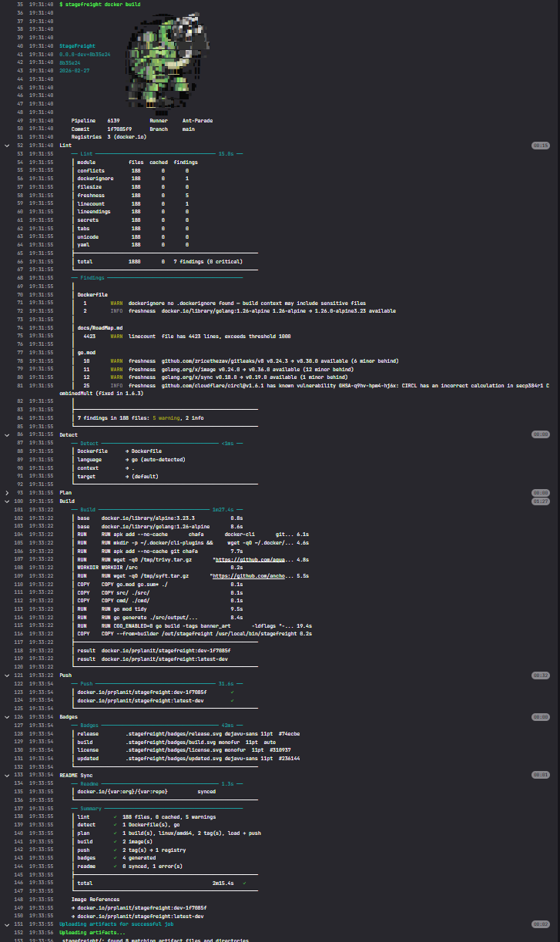The image size is (560, 942).
Task: Click '7 findings (0 critical)' total text
Action: tap(206, 261)
